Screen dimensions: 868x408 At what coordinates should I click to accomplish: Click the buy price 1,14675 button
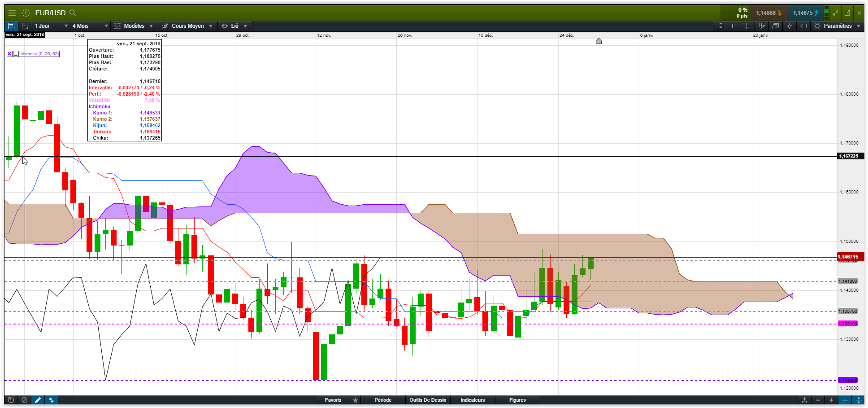pos(805,13)
